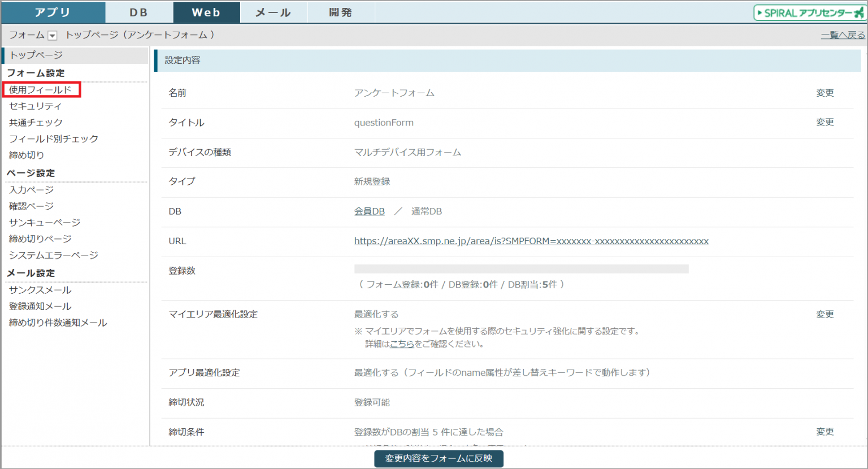Image resolution: width=868 pixels, height=469 pixels.
Task: Expand the フォーム dropdown arrow
Action: point(52,36)
